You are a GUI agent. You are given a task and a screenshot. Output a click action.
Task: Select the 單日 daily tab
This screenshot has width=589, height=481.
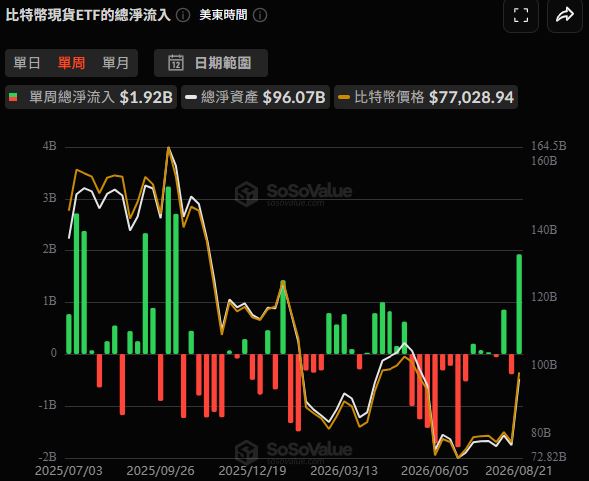coord(27,63)
